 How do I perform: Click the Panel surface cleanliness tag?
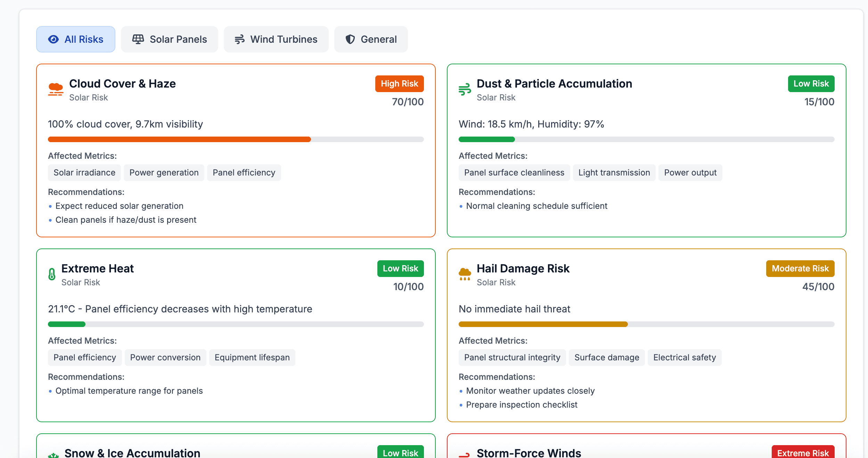pos(514,173)
